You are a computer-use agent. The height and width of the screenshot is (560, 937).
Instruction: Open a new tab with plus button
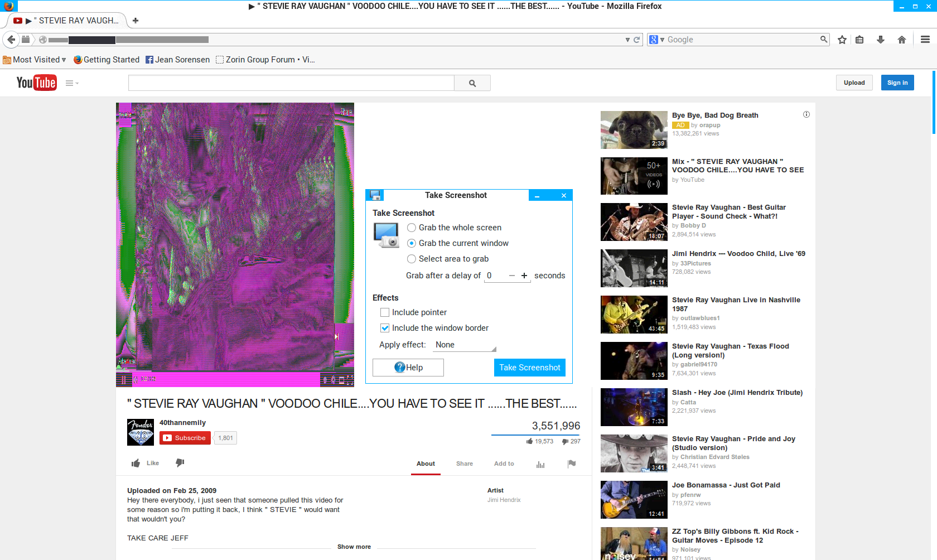[x=136, y=21]
